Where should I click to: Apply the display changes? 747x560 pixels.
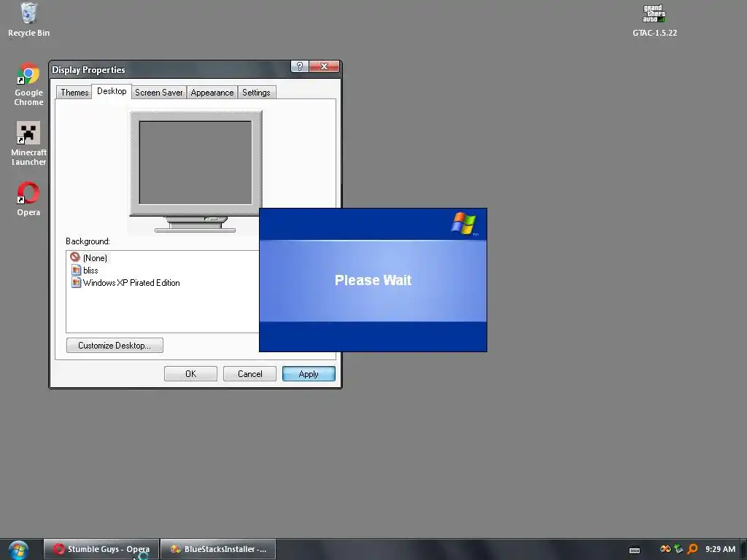tap(309, 374)
